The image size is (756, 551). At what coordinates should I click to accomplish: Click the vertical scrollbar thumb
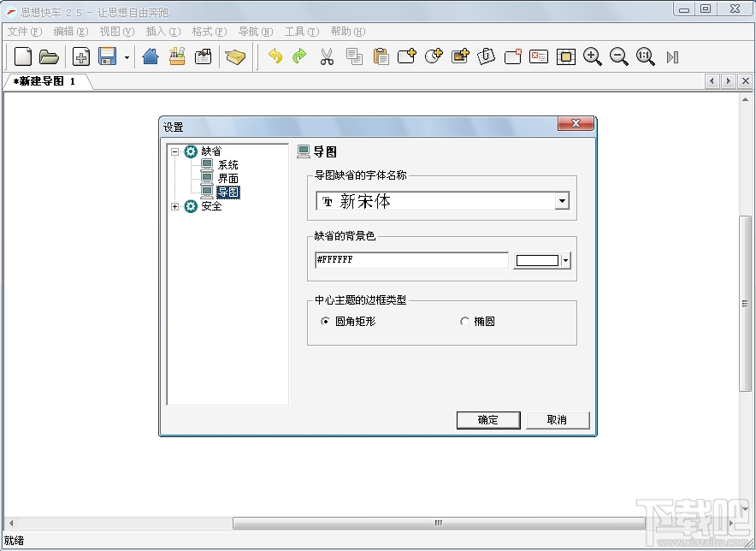(745, 304)
